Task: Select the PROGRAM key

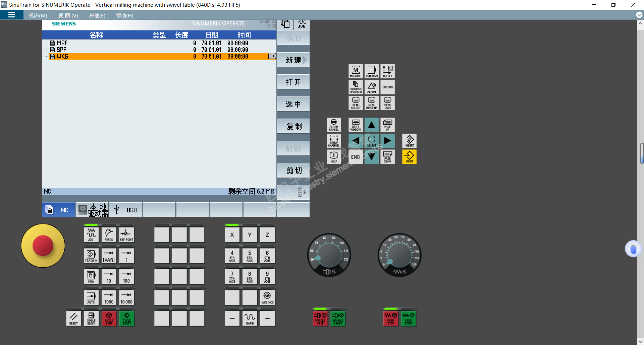Action: coord(372,71)
